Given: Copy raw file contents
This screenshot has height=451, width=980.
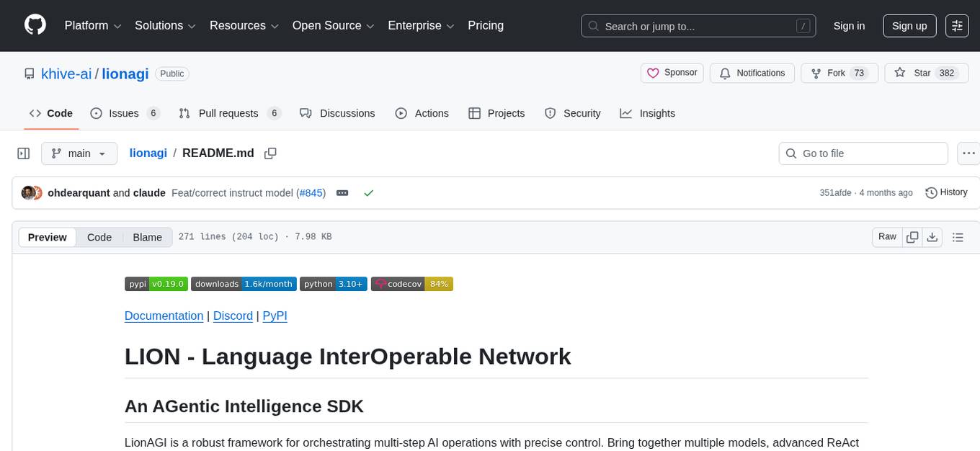Looking at the screenshot, I should (912, 237).
